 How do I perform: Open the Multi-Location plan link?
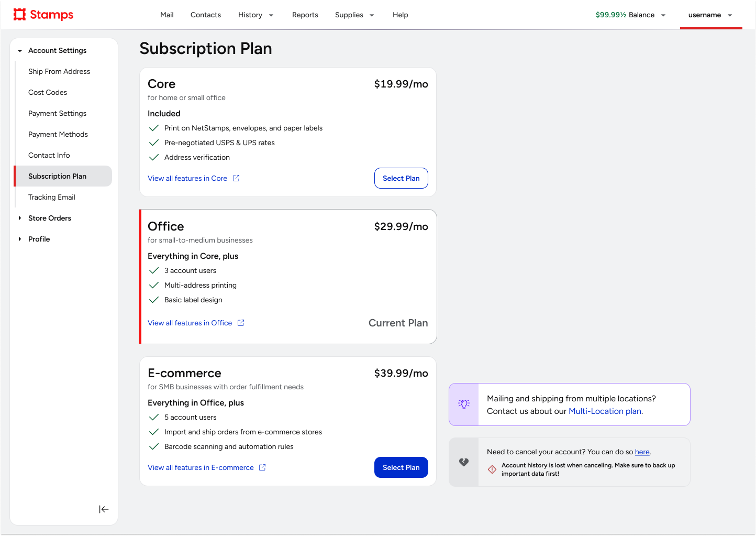[x=605, y=411]
